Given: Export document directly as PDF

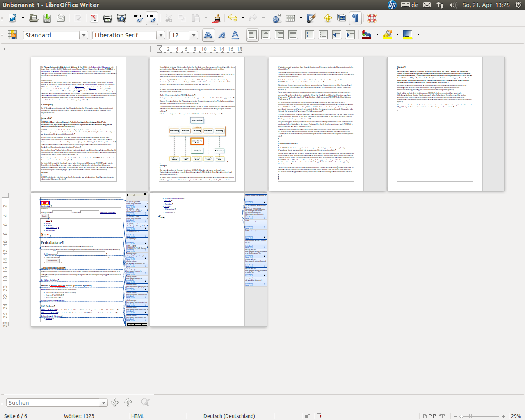Looking at the screenshot, I should point(94,18).
